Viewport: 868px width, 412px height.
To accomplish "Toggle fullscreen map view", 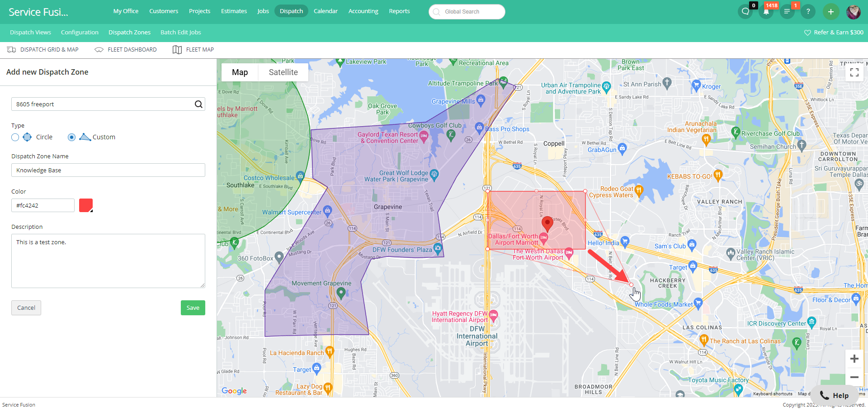I will pos(854,72).
